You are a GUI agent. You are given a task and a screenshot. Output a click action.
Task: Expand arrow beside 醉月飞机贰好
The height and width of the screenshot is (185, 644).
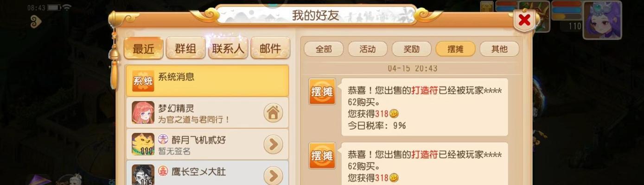click(273, 144)
